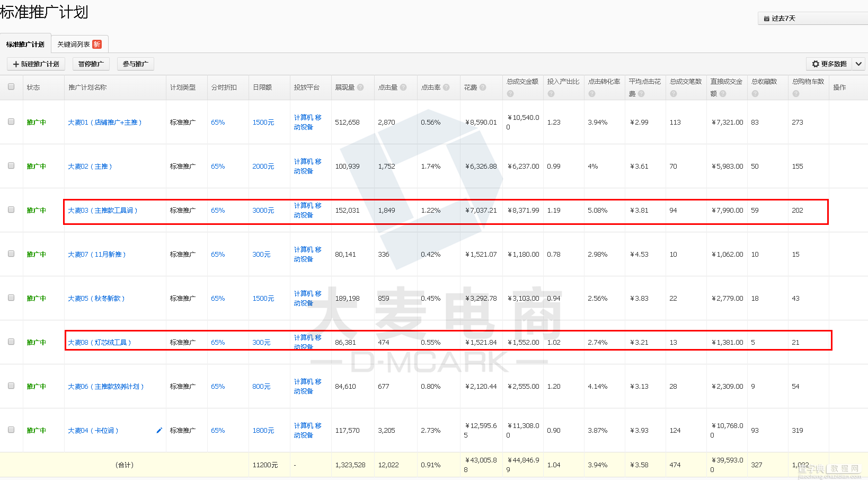Toggle the select-all checkbox in table header
This screenshot has height=480, width=868.
11,87
